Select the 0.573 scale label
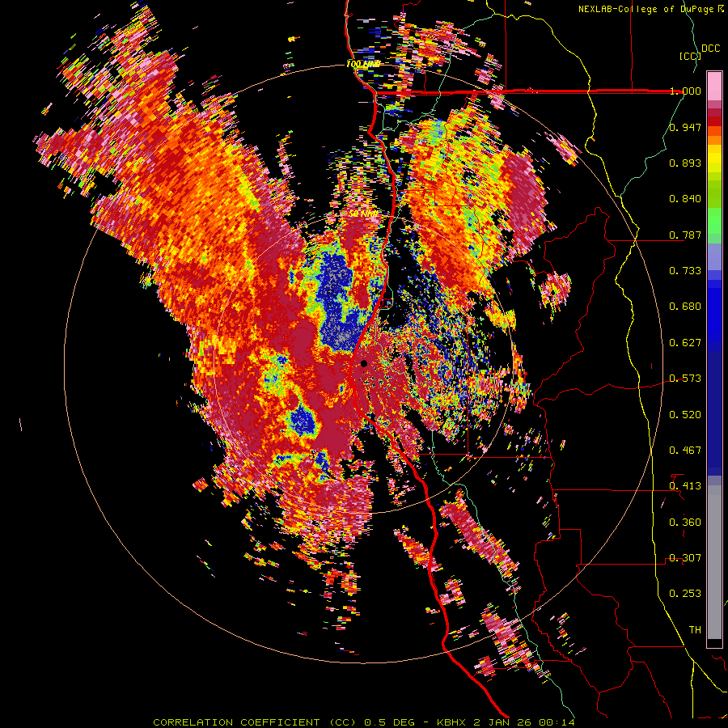 pyautogui.click(x=685, y=379)
